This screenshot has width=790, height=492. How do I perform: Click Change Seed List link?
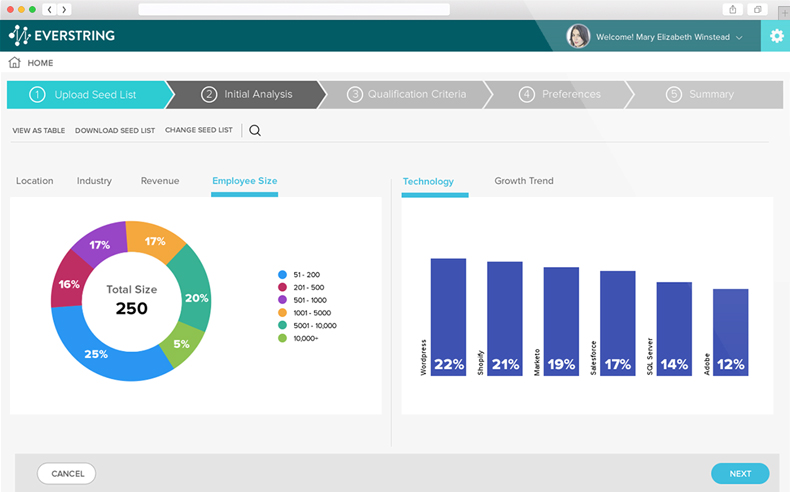[x=199, y=130]
